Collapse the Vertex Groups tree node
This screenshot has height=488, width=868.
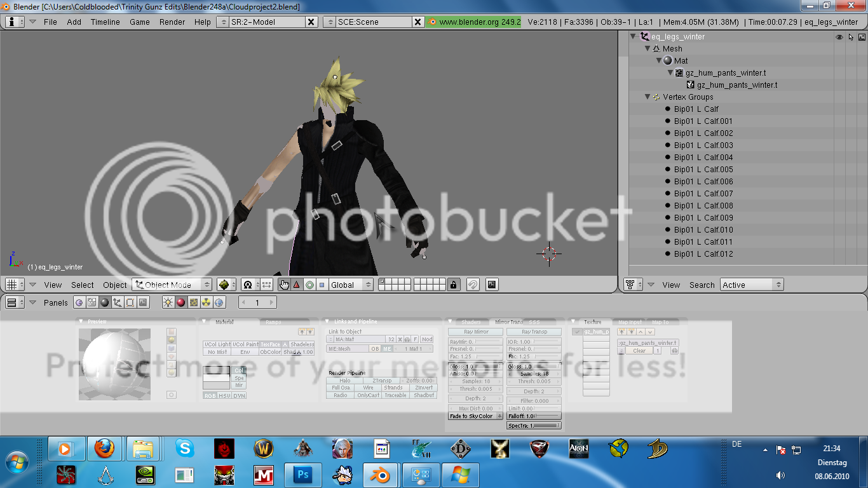pyautogui.click(x=648, y=97)
